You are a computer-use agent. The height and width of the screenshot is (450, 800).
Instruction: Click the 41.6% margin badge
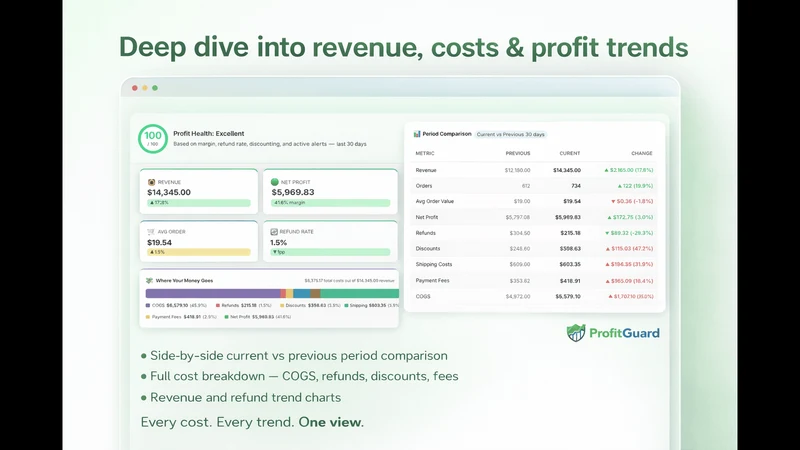(331, 203)
